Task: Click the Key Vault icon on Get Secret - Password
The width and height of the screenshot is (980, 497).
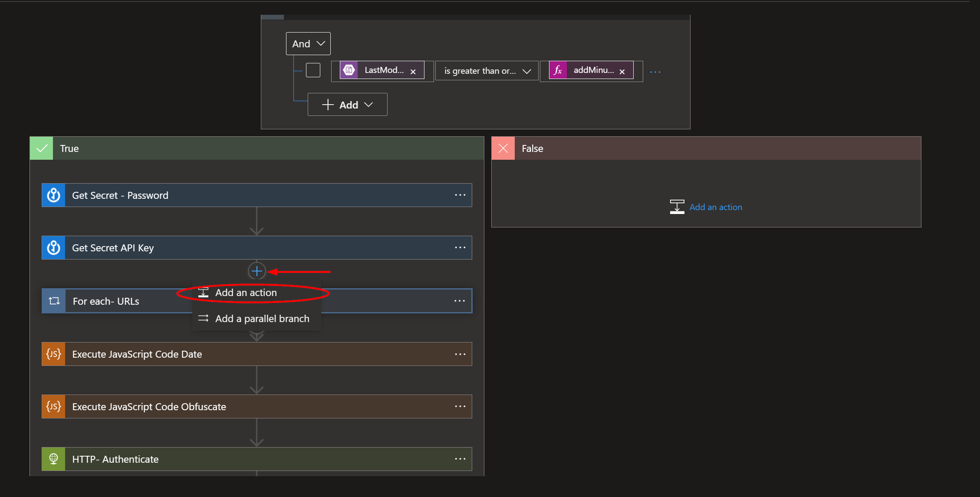Action: click(x=53, y=195)
